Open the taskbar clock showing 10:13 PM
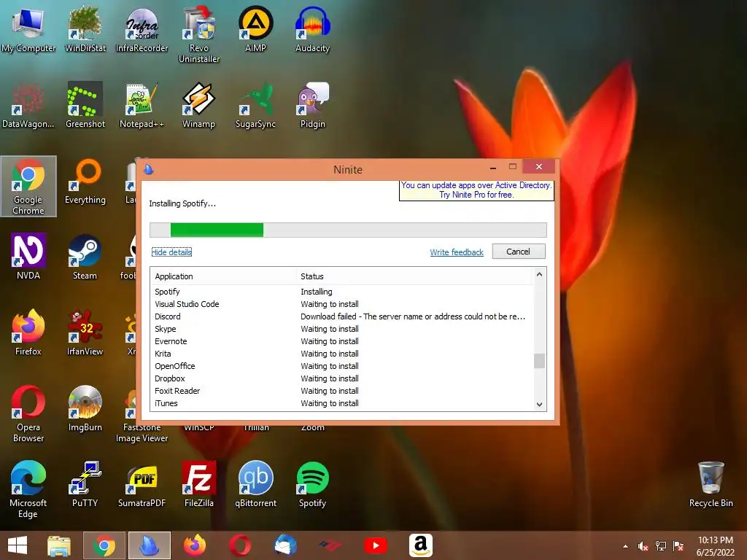Screen dimensions: 747x560 click(x=716, y=546)
